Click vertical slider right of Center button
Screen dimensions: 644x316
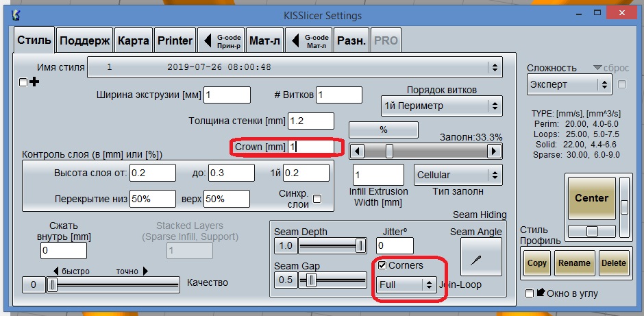point(624,208)
